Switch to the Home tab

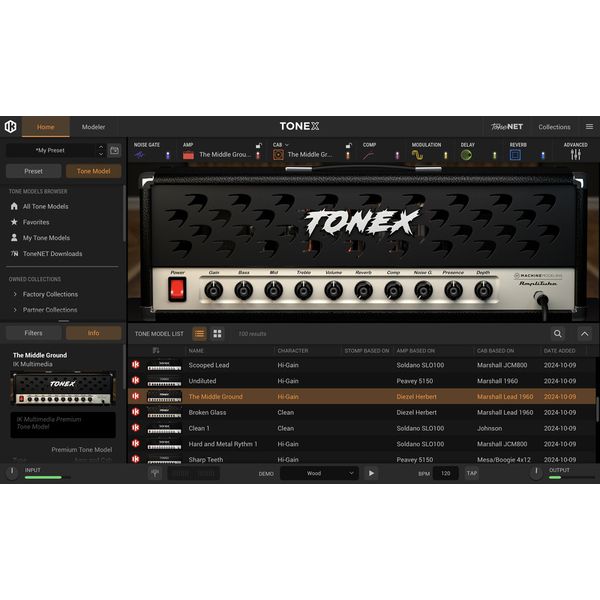(46, 127)
